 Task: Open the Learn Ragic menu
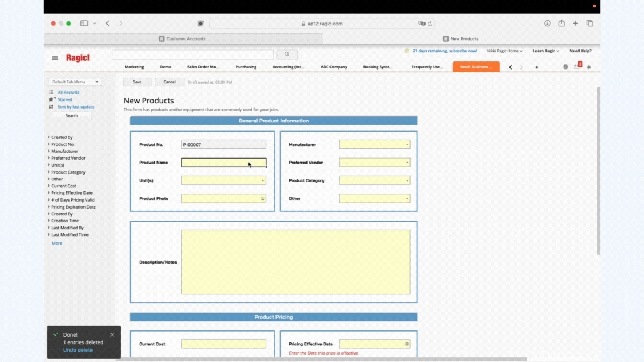pos(546,51)
